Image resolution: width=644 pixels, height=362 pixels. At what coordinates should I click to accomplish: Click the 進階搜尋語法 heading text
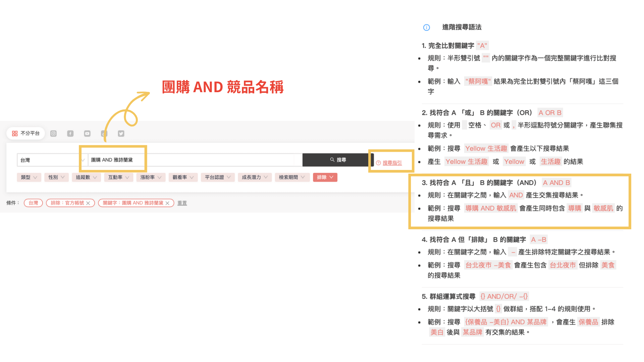point(462,27)
